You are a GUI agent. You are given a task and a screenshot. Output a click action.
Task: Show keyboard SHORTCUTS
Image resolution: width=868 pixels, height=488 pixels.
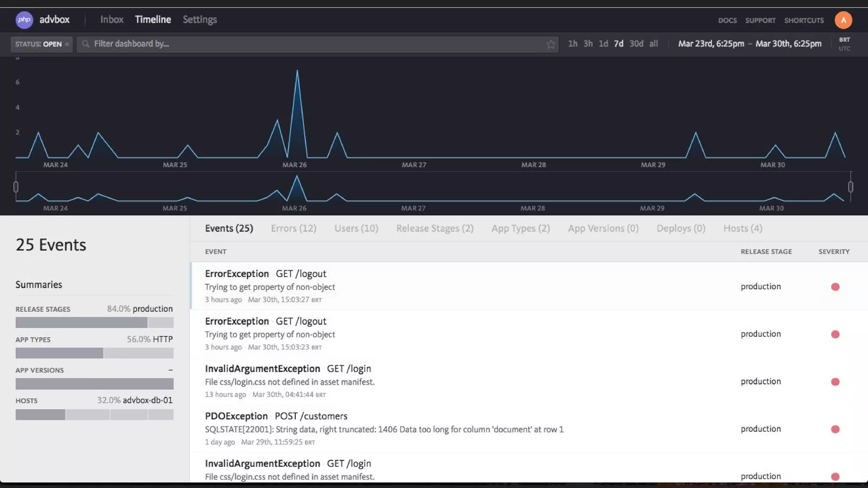(804, 20)
